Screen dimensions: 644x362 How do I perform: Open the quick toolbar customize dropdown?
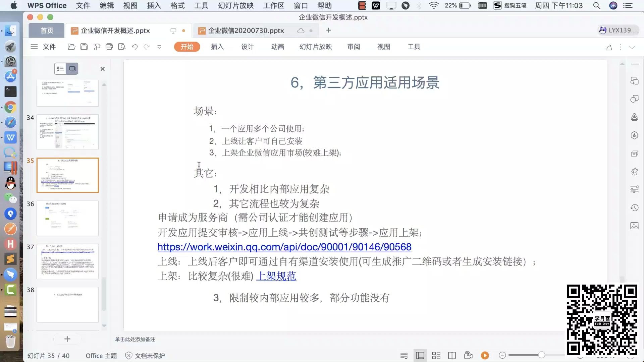pyautogui.click(x=159, y=47)
